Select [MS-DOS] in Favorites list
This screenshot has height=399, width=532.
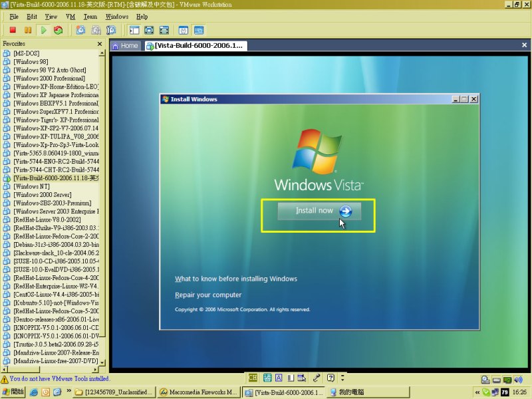[26, 53]
